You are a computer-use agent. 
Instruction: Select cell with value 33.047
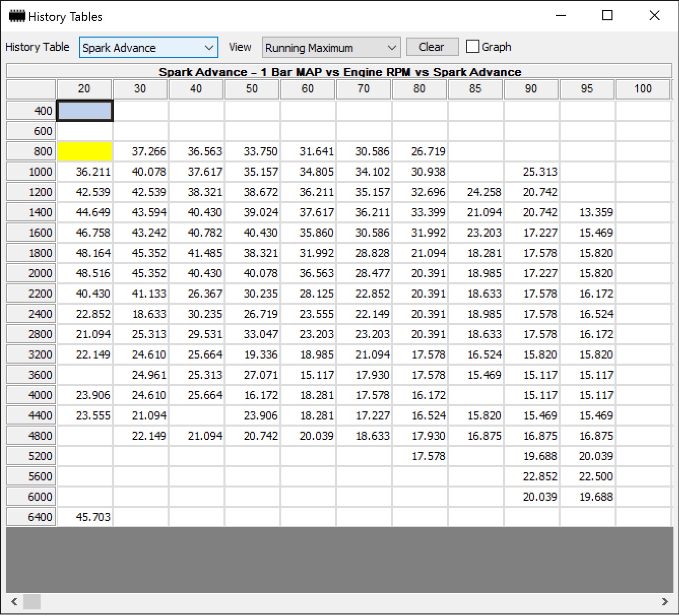[x=252, y=334]
